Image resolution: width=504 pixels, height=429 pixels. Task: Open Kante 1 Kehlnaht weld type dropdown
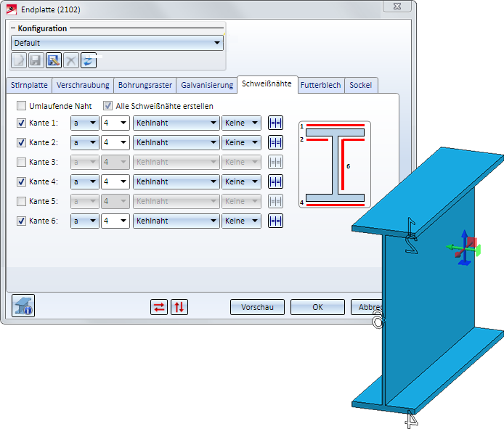[176, 123]
